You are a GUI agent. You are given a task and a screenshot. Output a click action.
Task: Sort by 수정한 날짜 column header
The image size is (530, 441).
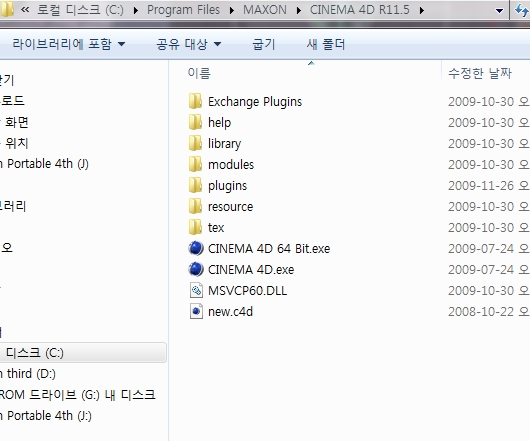[480, 73]
